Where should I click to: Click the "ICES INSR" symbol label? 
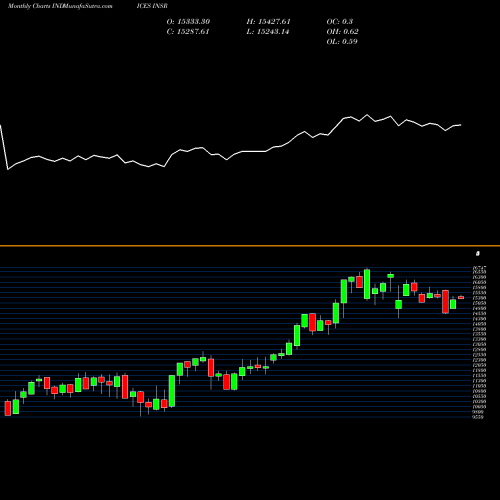[152, 6]
